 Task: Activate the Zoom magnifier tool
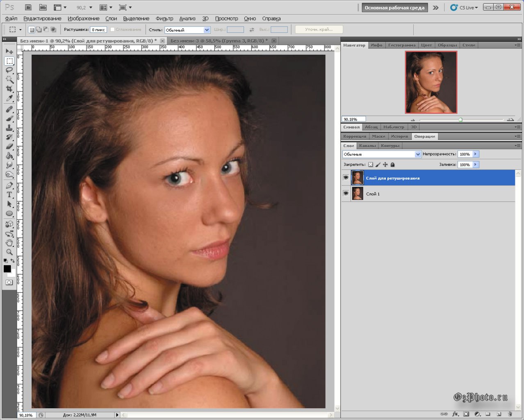point(9,252)
